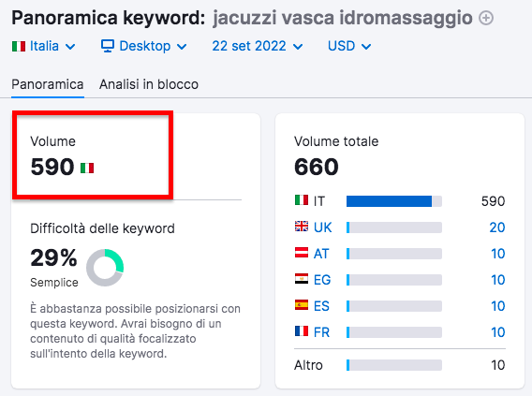Open the Desktop device dropdown
This screenshot has height=396, width=532.
click(144, 46)
